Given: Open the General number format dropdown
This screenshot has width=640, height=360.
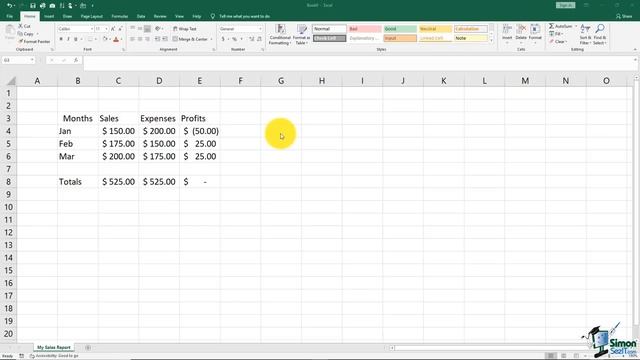Looking at the screenshot, I should click(260, 29).
